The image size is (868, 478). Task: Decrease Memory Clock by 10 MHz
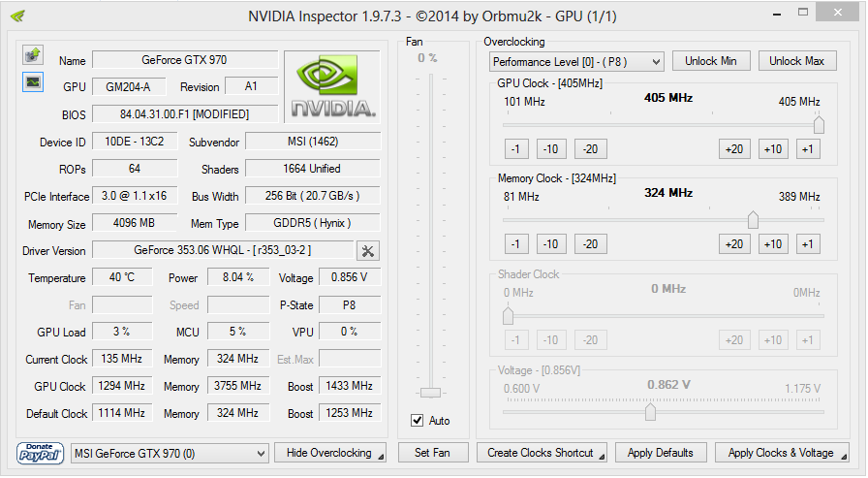(551, 244)
